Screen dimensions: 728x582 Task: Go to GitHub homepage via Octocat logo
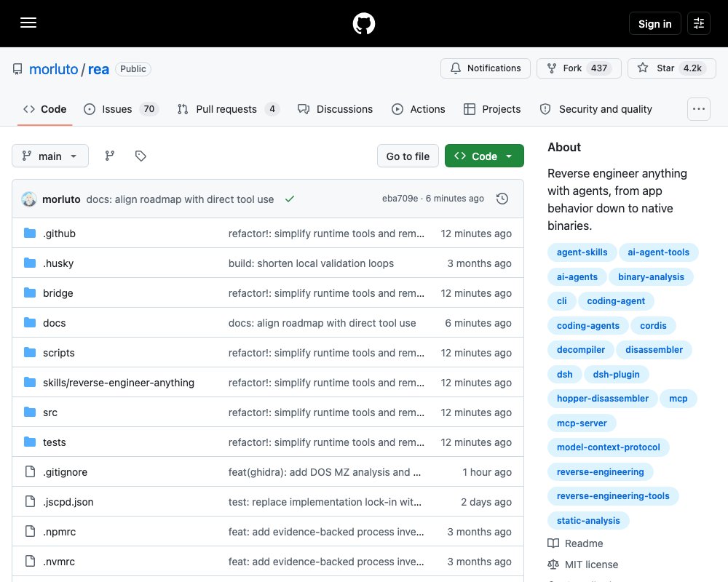[363, 23]
